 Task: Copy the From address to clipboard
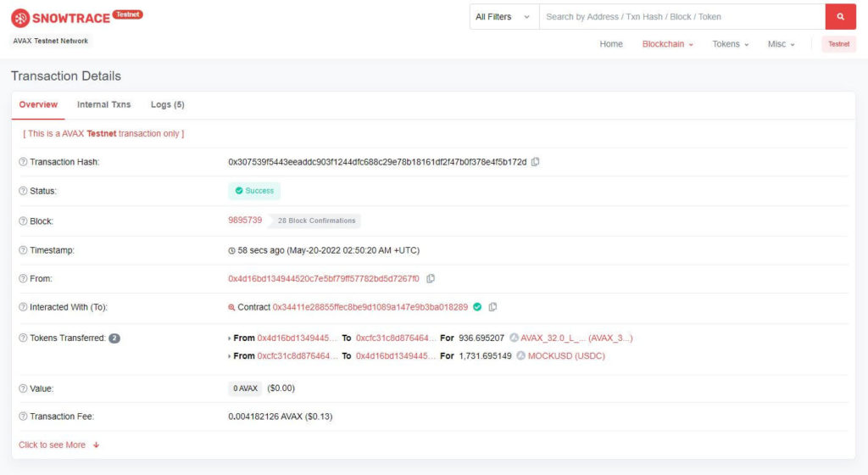[431, 278]
